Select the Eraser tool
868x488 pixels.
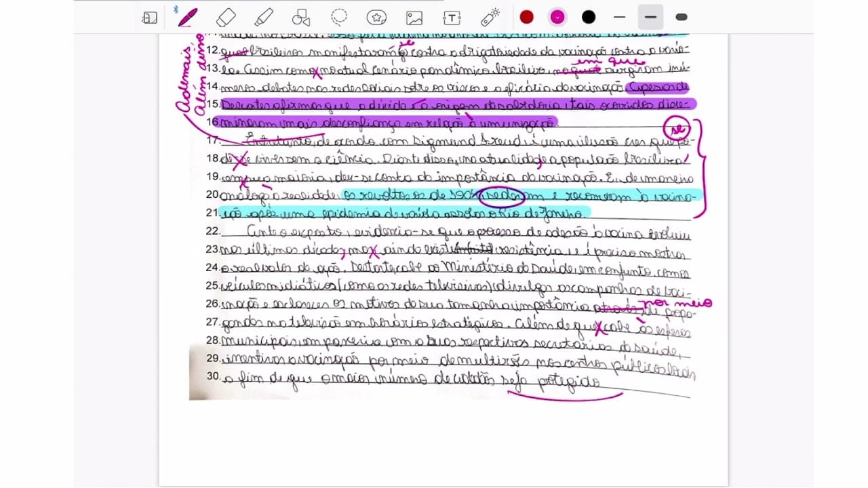coord(226,17)
